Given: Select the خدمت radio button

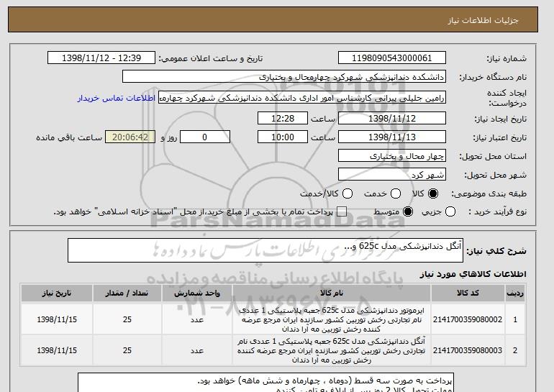Looking at the screenshot, I should [x=396, y=193].
